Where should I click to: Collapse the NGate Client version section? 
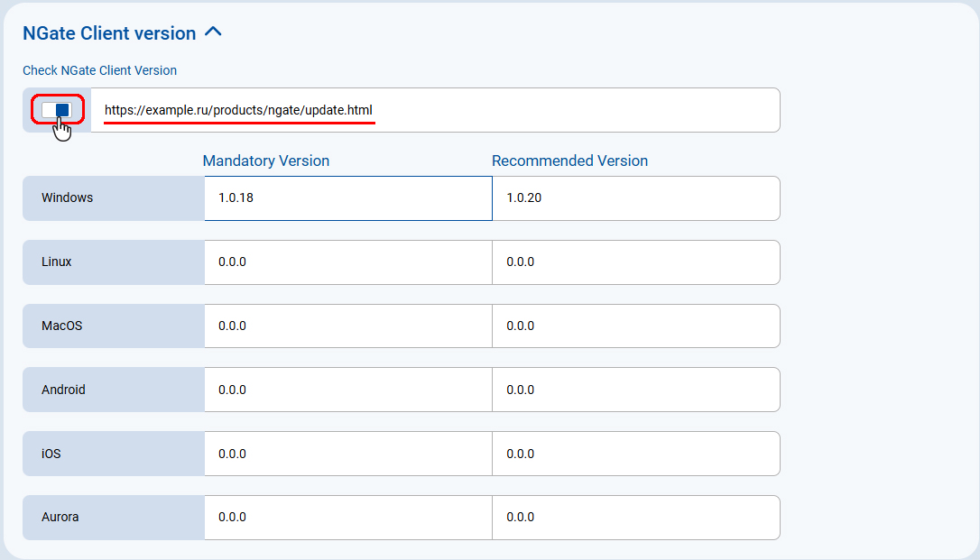[213, 32]
